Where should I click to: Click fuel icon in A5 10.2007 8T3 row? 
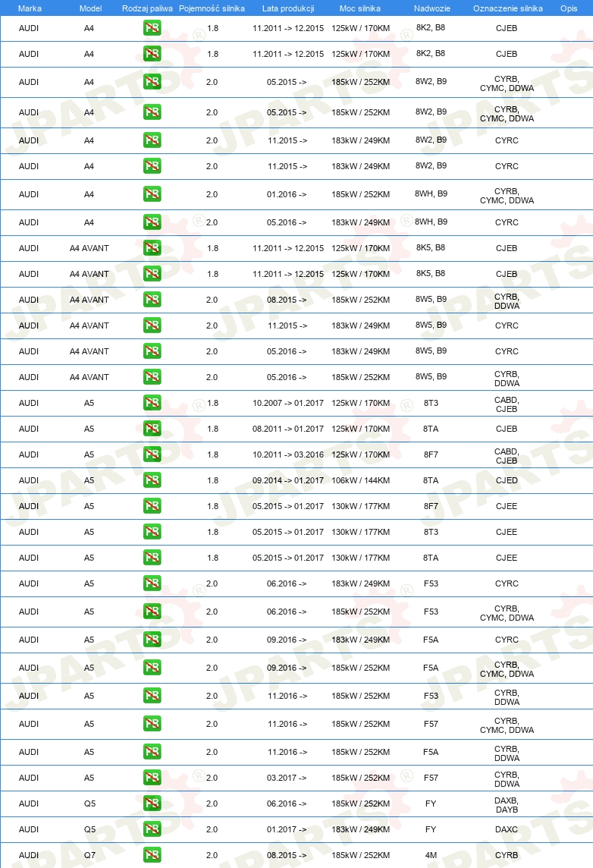[152, 403]
